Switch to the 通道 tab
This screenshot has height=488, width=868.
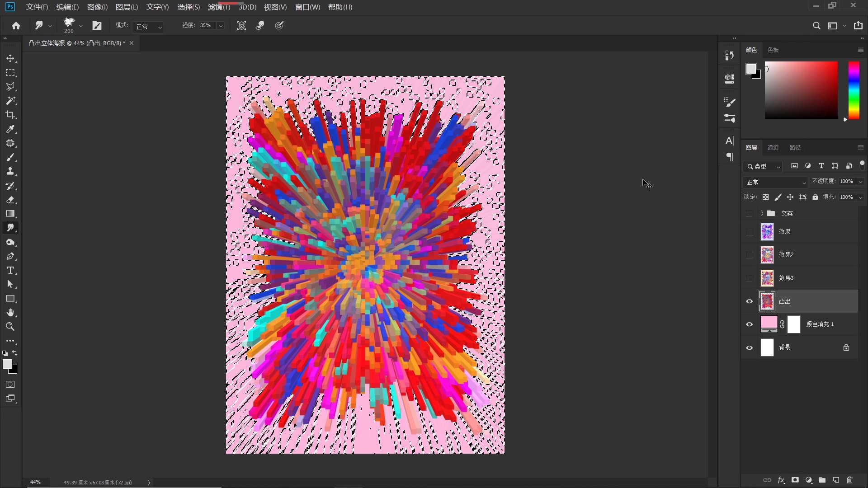tap(773, 148)
